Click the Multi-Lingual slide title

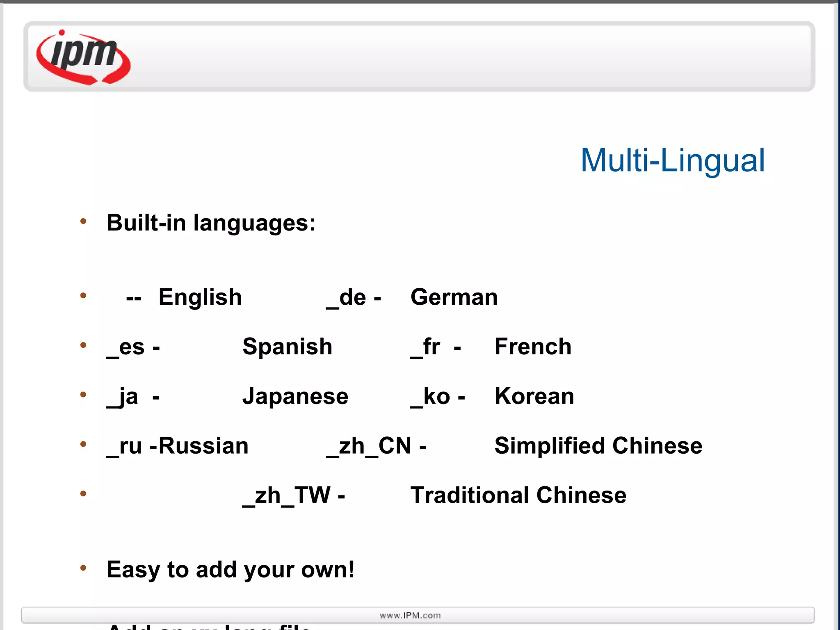(x=673, y=161)
